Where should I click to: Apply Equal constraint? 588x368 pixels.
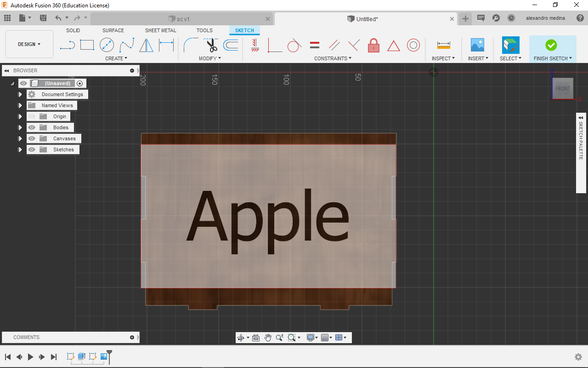click(315, 45)
